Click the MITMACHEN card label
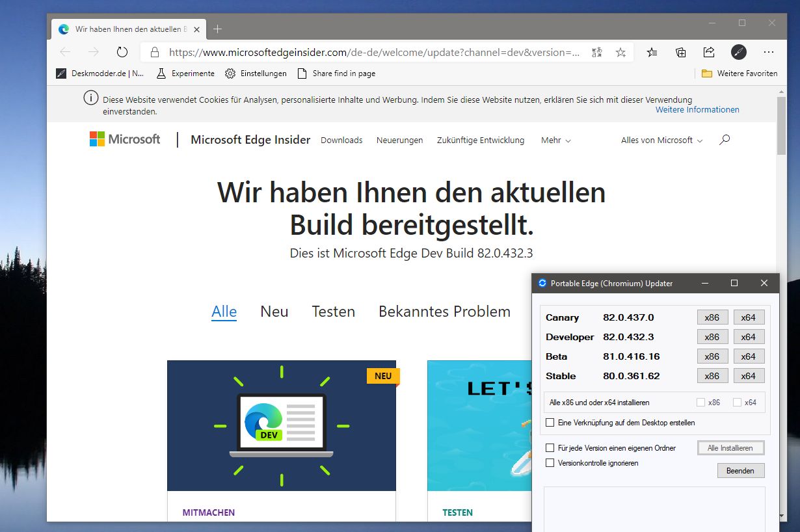Image resolution: width=800 pixels, height=532 pixels. pyautogui.click(x=208, y=512)
